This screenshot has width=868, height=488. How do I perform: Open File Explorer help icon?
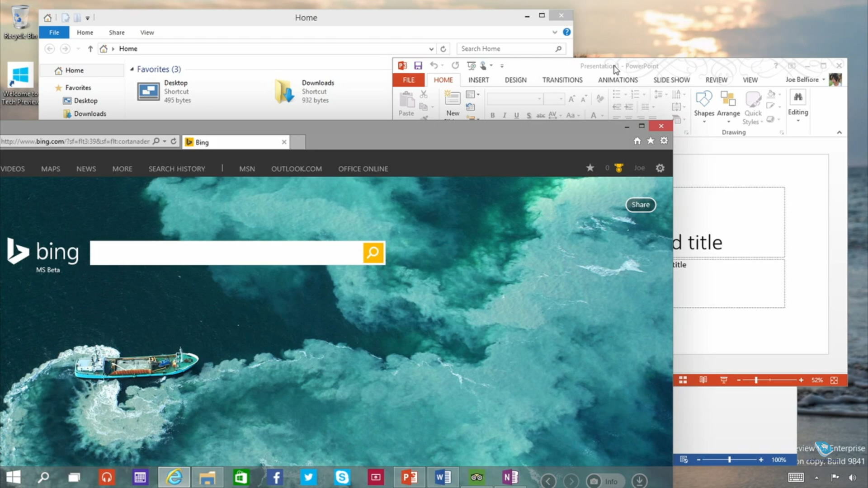click(x=566, y=32)
